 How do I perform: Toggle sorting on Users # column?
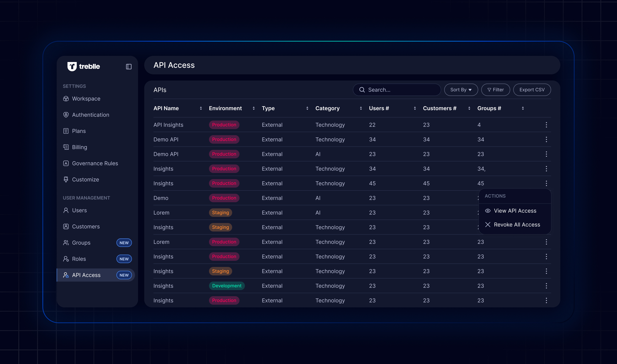point(415,108)
